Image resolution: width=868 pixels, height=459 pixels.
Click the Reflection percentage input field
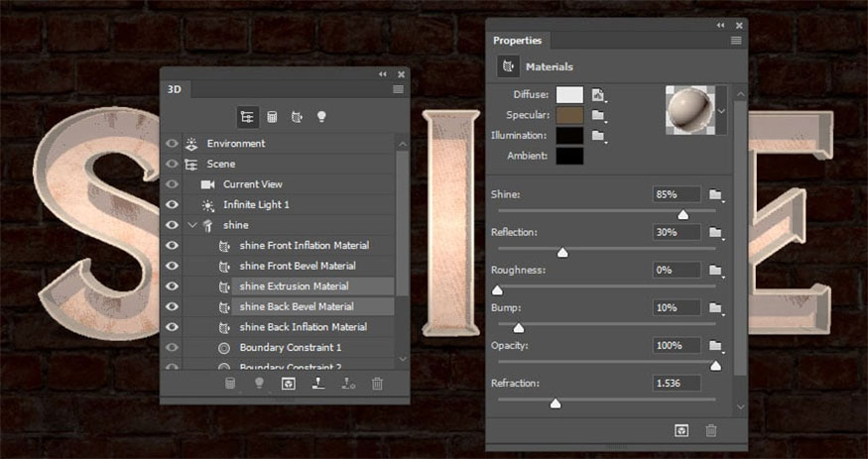[x=678, y=232]
